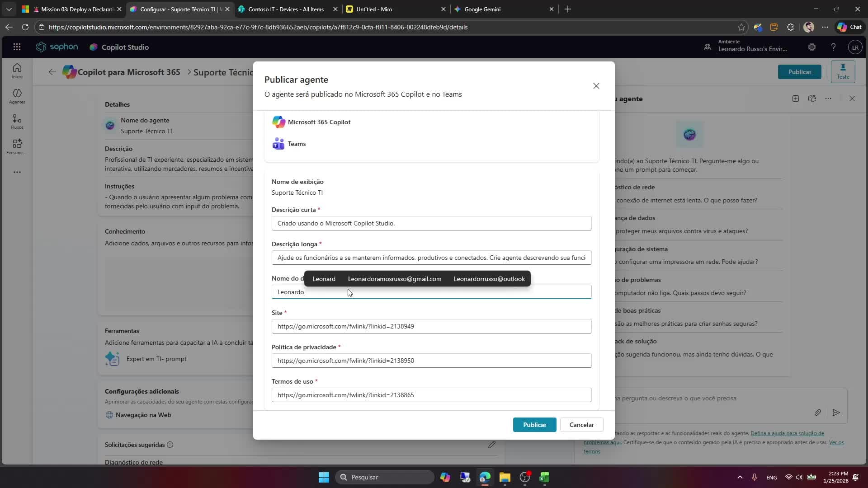This screenshot has height=488, width=868.
Task: Switch to the Google Gemini tab
Action: pyautogui.click(x=482, y=9)
